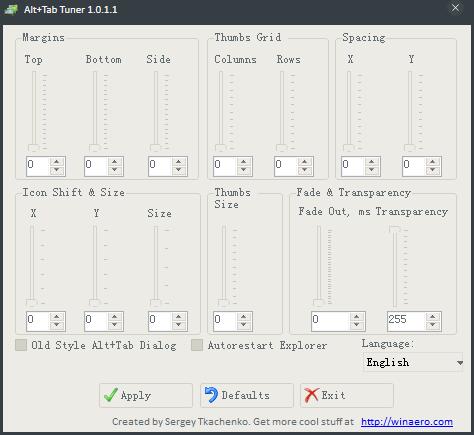Screen dimensions: 474x435
Task: Click the Transparency slider thumb at top
Action: point(395,229)
